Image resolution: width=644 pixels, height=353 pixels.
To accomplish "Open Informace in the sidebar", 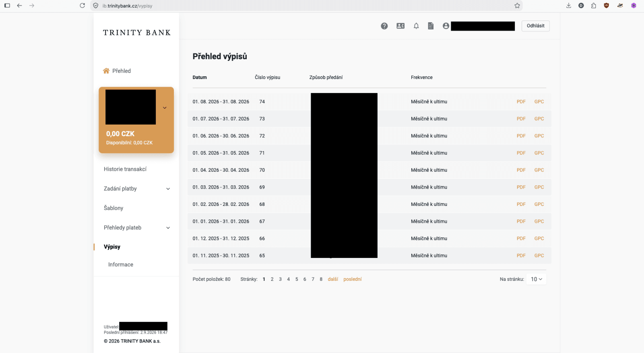I will coord(121,265).
